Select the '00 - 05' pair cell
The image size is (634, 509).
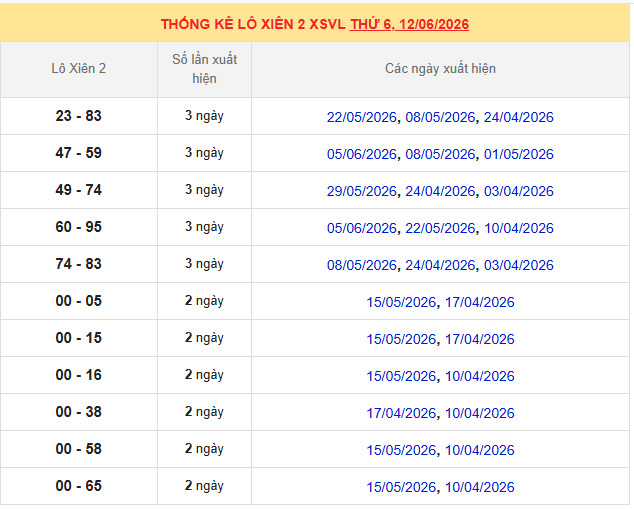(x=78, y=301)
